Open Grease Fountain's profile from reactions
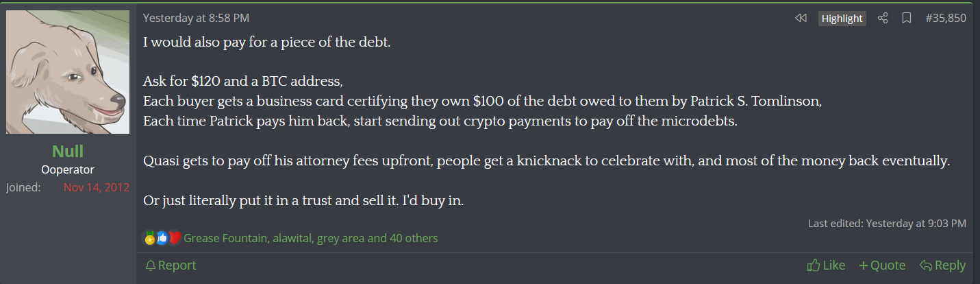 click(x=225, y=238)
